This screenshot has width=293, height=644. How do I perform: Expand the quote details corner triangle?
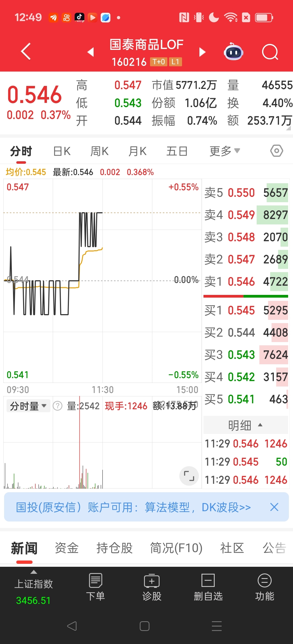pyautogui.click(x=288, y=128)
